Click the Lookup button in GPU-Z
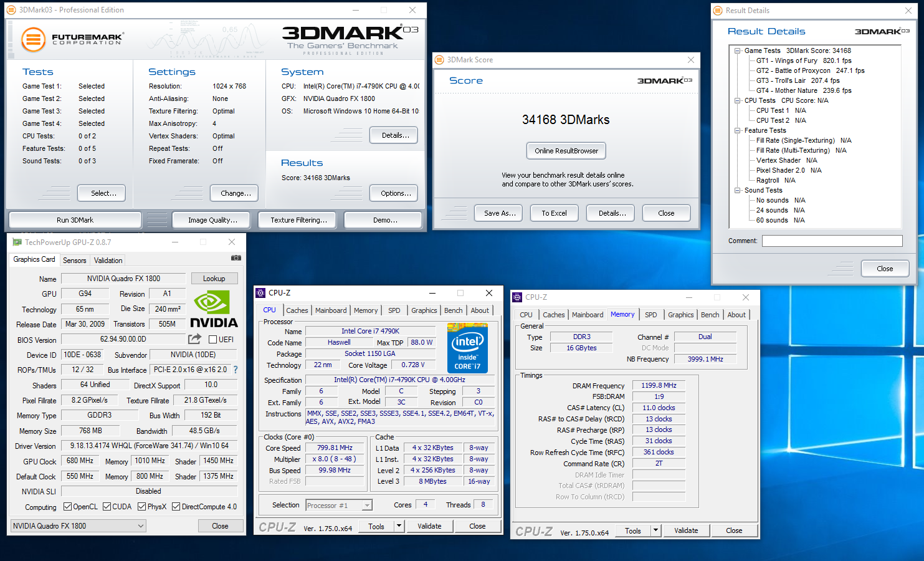Viewport: 924px width, 561px height. (x=214, y=279)
